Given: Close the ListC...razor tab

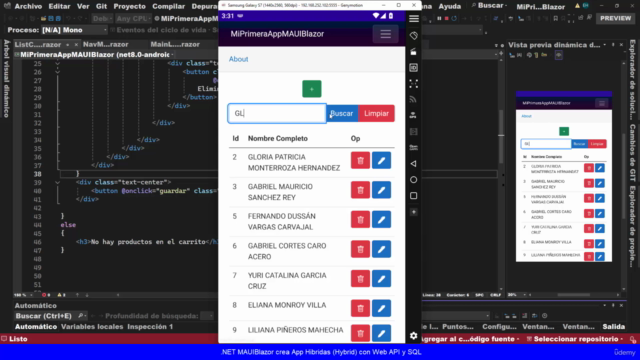Looking at the screenshot, I should coord(76,44).
